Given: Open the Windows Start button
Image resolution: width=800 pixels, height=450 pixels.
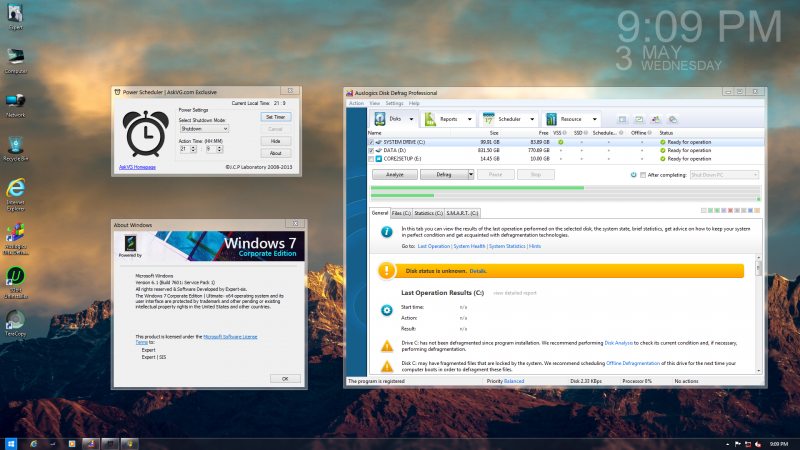Looking at the screenshot, I should click(11, 444).
